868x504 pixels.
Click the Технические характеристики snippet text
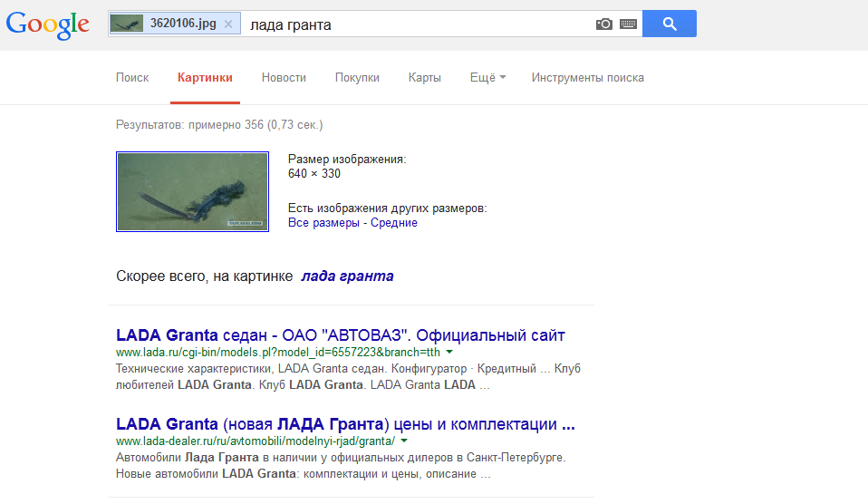(348, 376)
